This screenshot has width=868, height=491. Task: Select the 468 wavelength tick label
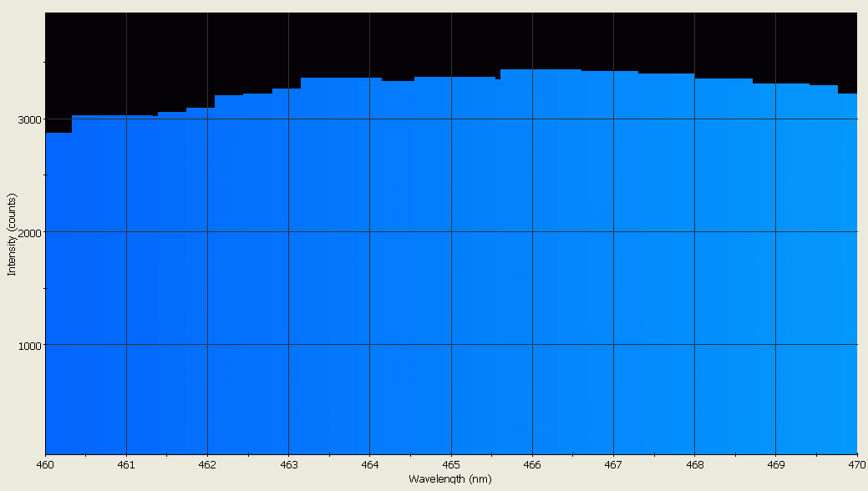click(693, 465)
